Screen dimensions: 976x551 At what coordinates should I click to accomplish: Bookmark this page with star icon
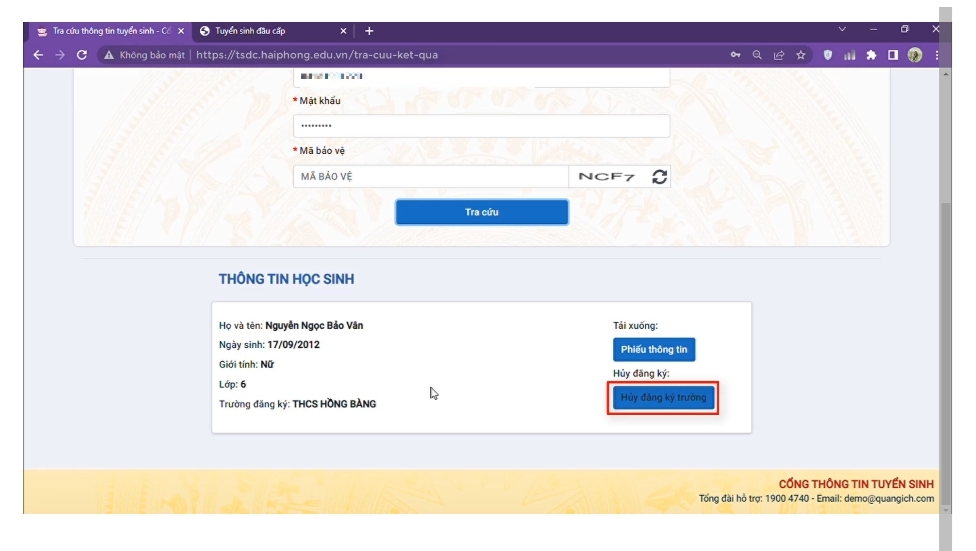(801, 55)
